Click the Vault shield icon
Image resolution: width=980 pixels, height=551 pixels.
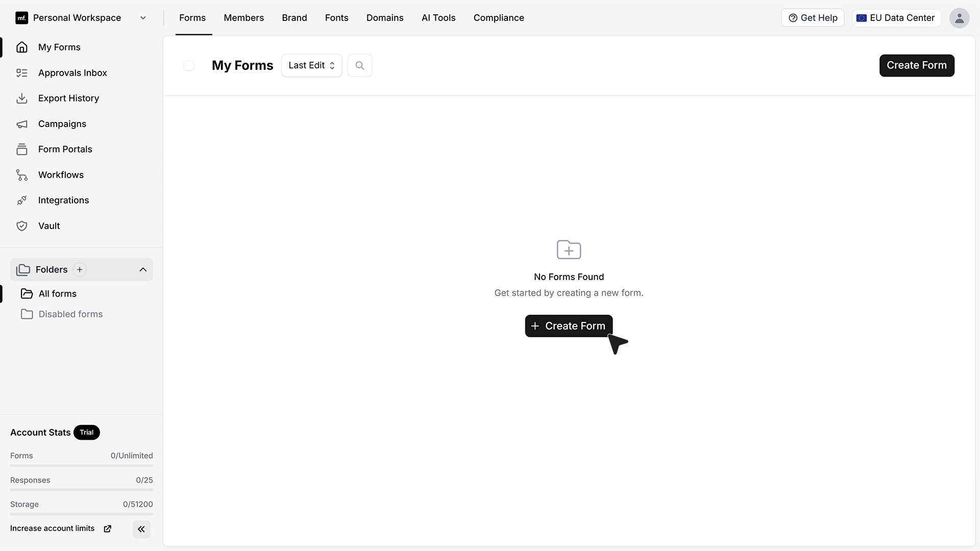point(21,226)
